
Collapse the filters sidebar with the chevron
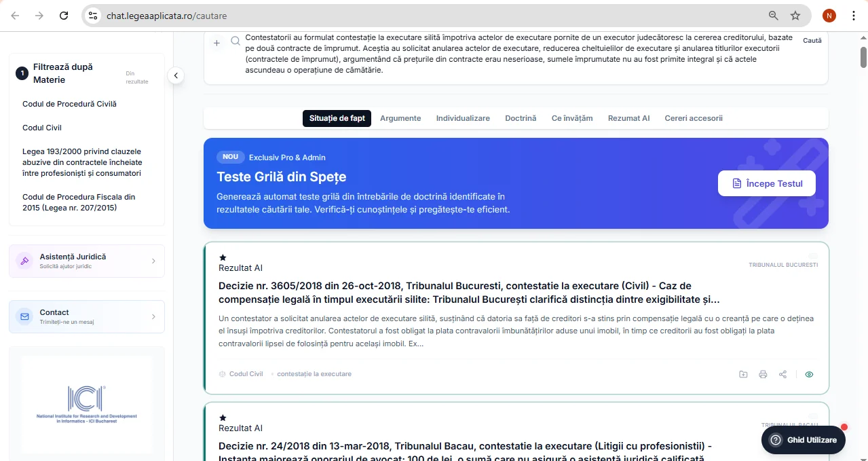point(176,75)
